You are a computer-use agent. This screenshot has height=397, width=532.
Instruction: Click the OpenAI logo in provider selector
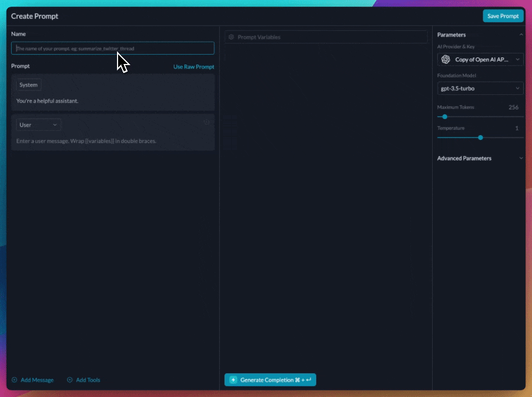(x=445, y=60)
